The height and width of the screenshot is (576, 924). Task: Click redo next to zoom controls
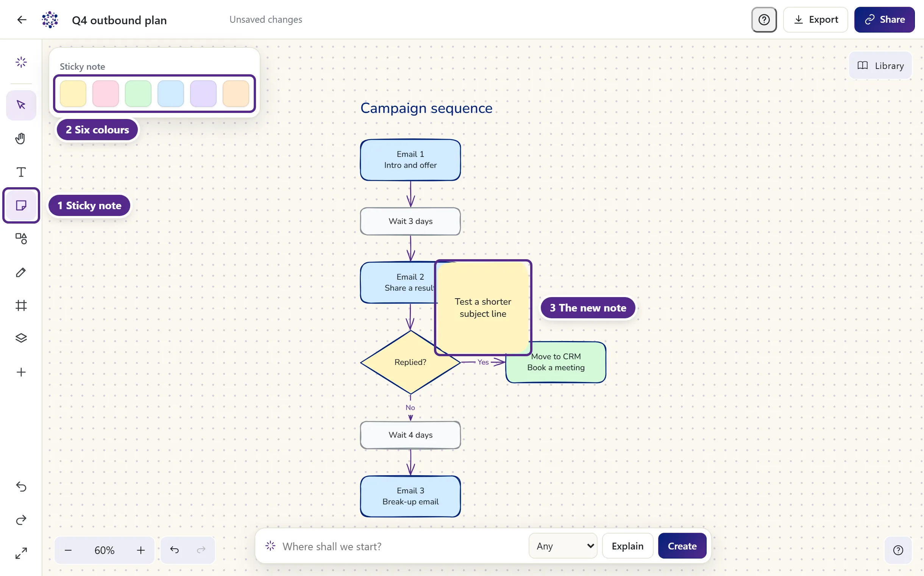coord(201,550)
